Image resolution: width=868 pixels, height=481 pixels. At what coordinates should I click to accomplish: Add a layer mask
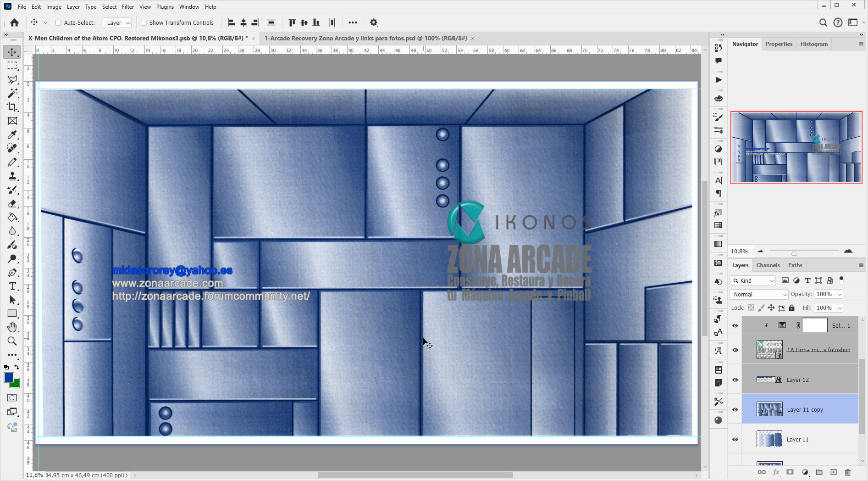click(x=790, y=472)
